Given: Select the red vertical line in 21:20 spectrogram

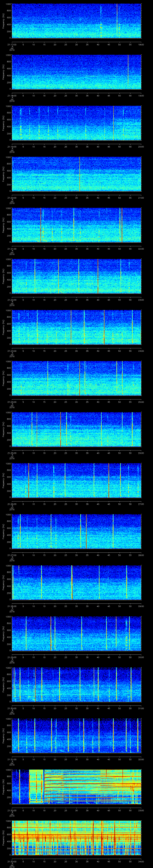Looking at the screenshot, I should pyautogui.click(x=79, y=174).
